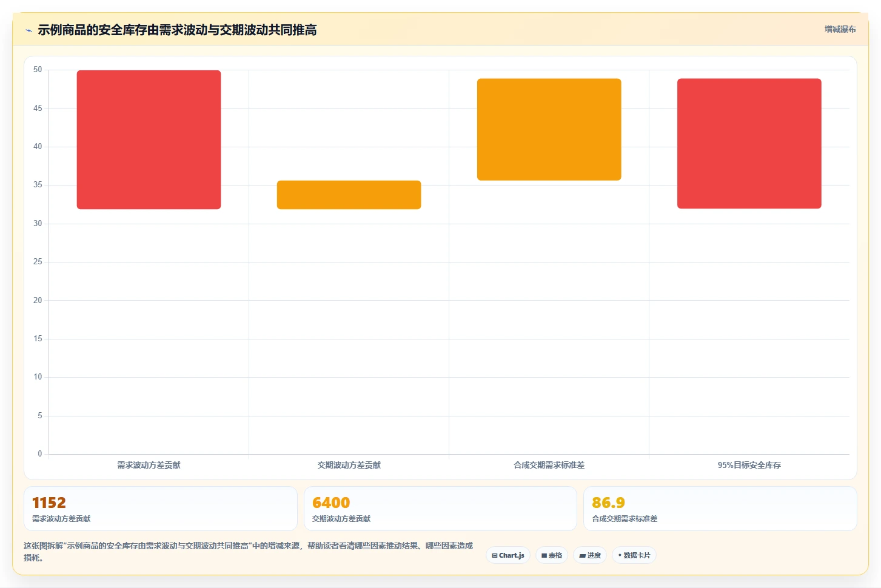This screenshot has height=588, width=881.
Task: Click the orange 合成交期需求标准差 bar
Action: [x=549, y=129]
